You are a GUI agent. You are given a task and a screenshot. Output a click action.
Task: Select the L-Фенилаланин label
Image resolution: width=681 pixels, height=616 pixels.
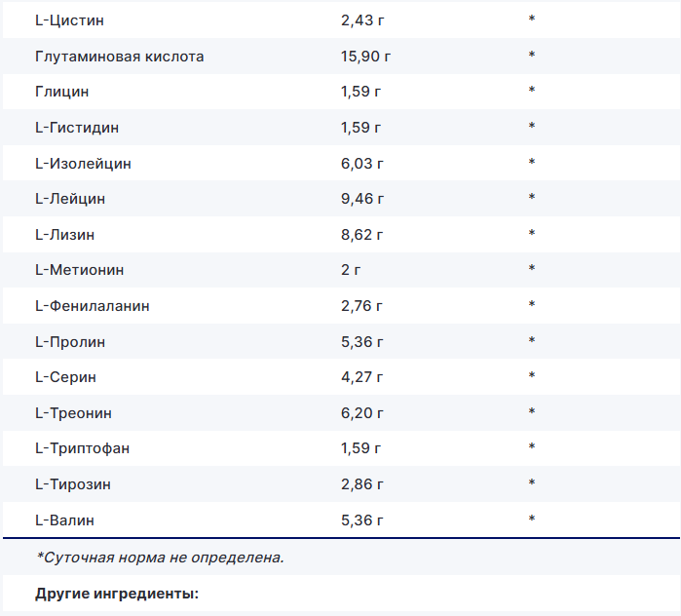[92, 305]
